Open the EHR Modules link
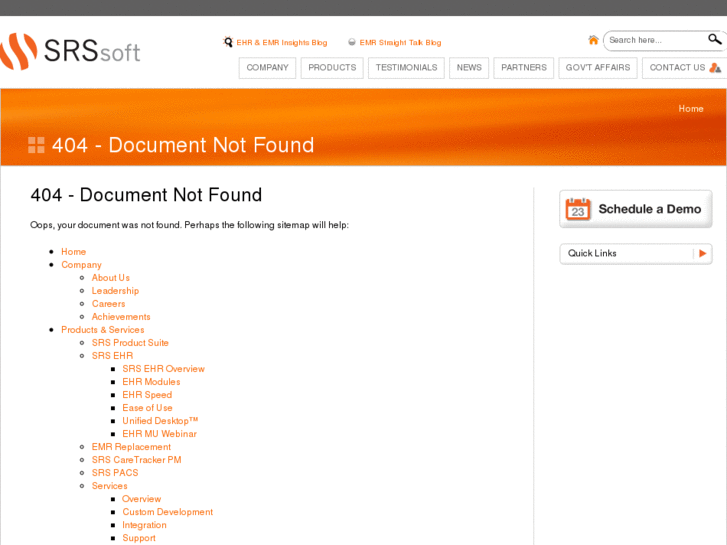727x545 pixels. [151, 381]
